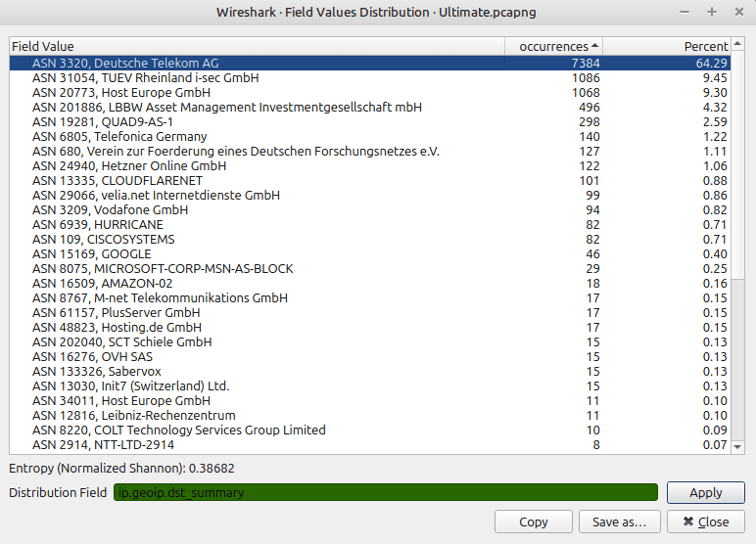This screenshot has height=544, width=756.
Task: Select row ASN 680, Verein zur Foerderung
Action: [x=370, y=152]
